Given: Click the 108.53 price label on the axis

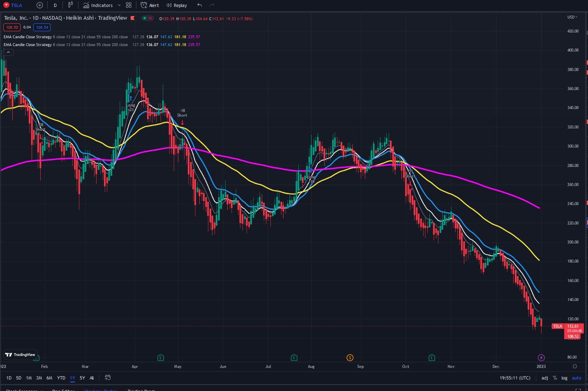Looking at the screenshot, I should coord(573,336).
